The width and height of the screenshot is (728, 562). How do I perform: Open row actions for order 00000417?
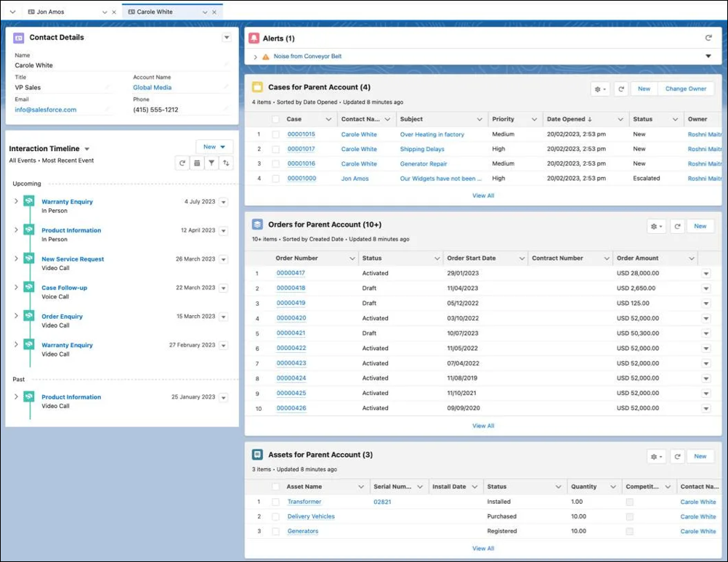[705, 274]
